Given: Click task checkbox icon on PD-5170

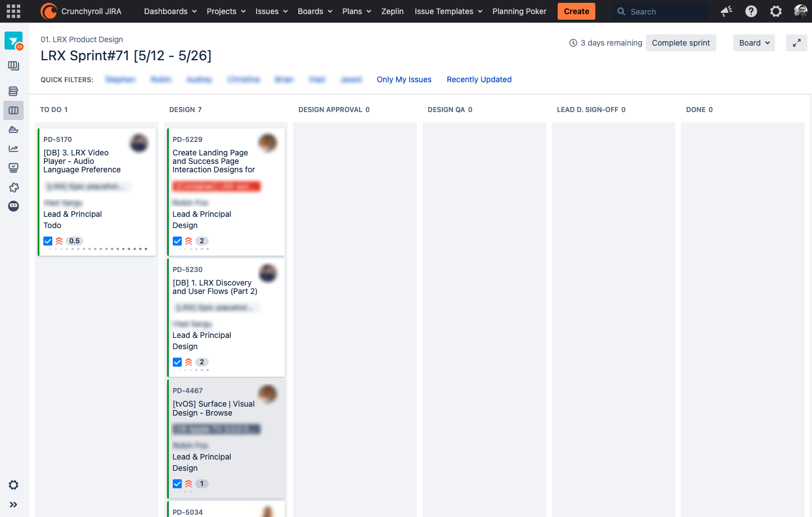Looking at the screenshot, I should coord(48,241).
